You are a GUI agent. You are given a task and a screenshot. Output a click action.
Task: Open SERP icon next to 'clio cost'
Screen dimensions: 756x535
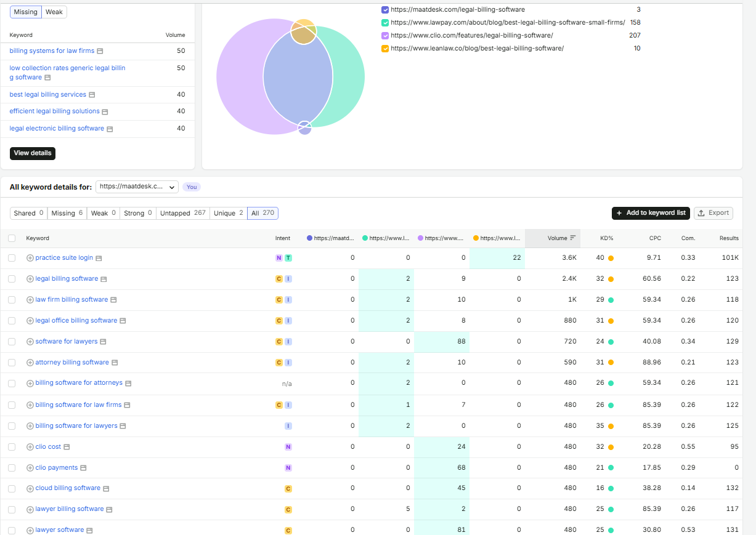[67, 447]
